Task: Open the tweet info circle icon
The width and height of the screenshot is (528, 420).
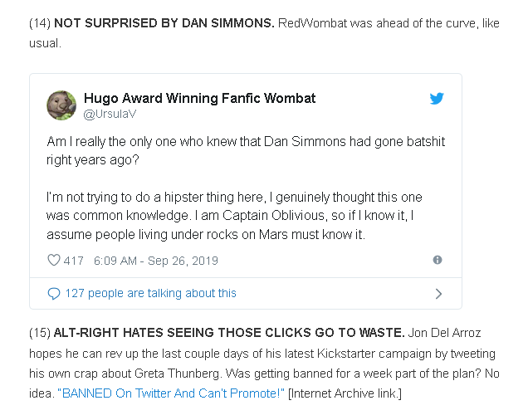Action: [438, 260]
